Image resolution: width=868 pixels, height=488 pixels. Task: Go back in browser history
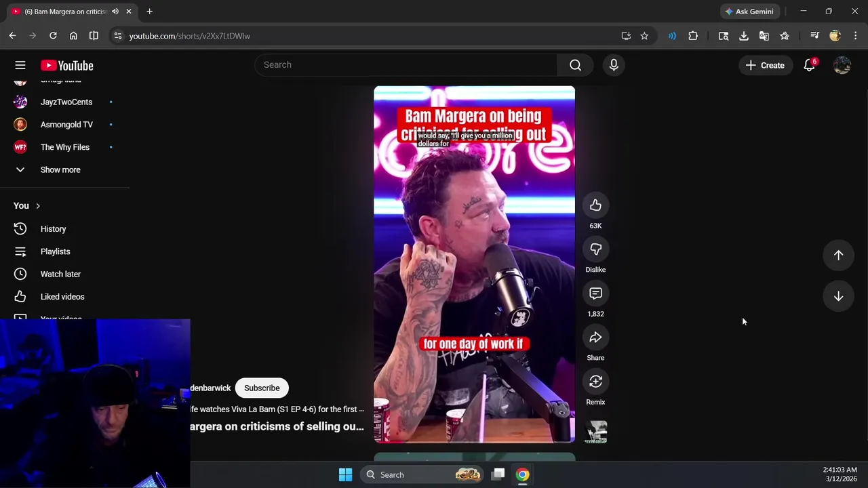[12, 36]
